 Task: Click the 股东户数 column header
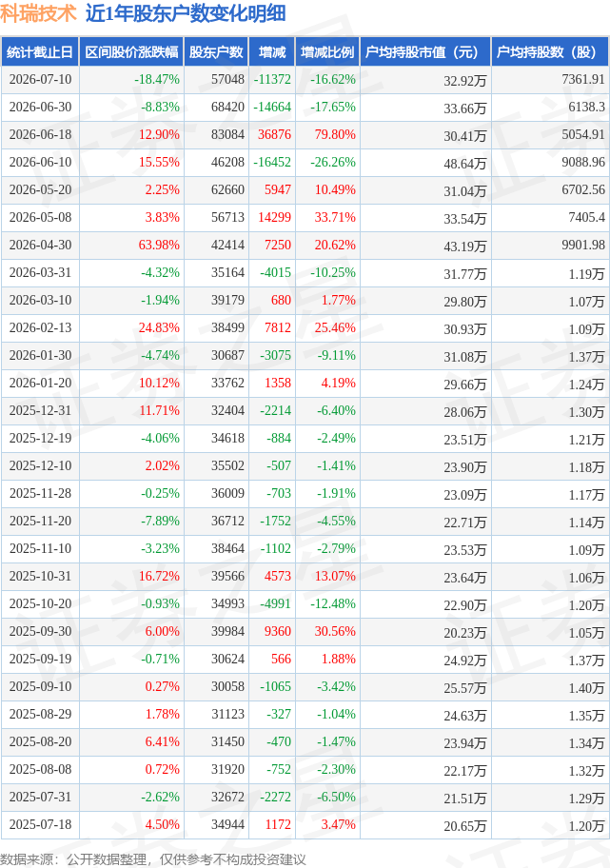[216, 52]
